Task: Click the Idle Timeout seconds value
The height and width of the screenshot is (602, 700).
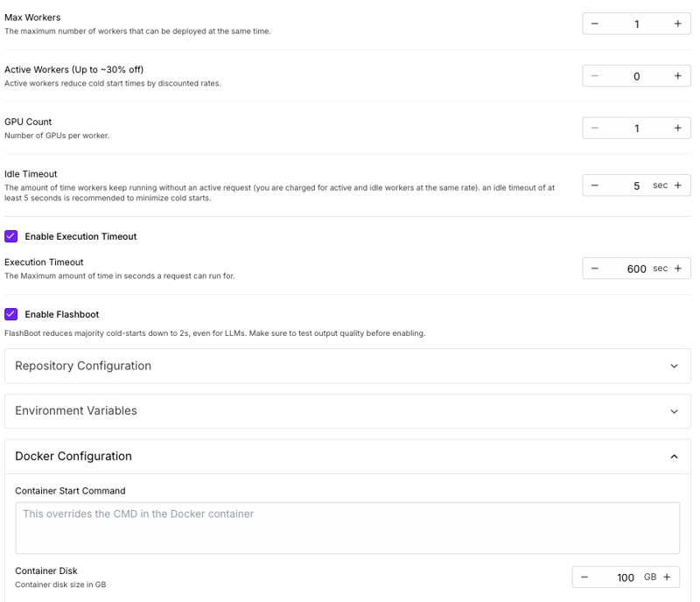Action: point(636,185)
